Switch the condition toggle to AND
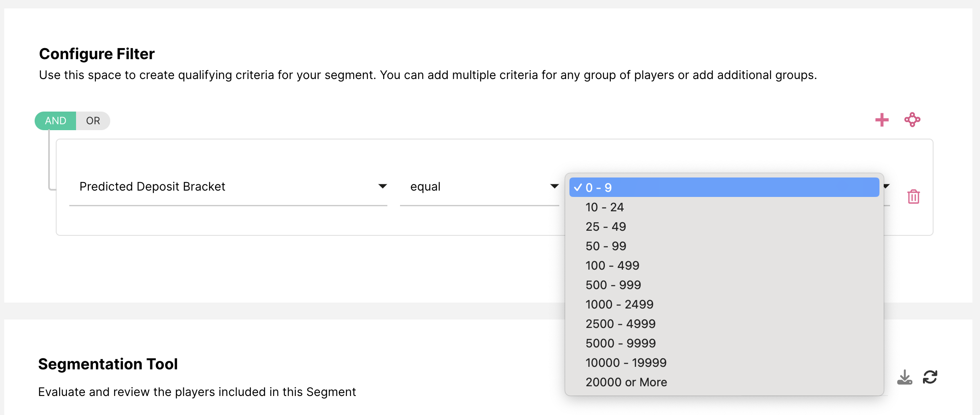Screen dimensions: 980x415 [55, 121]
